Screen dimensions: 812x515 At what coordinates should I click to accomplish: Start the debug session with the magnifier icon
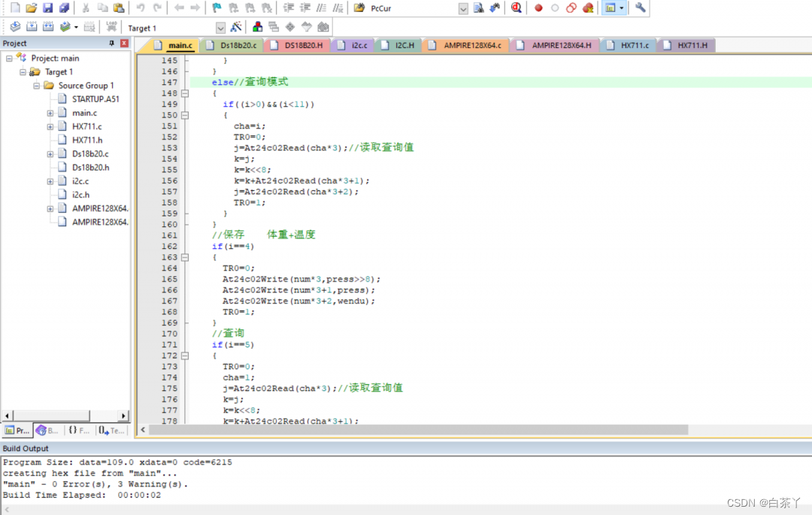(517, 8)
